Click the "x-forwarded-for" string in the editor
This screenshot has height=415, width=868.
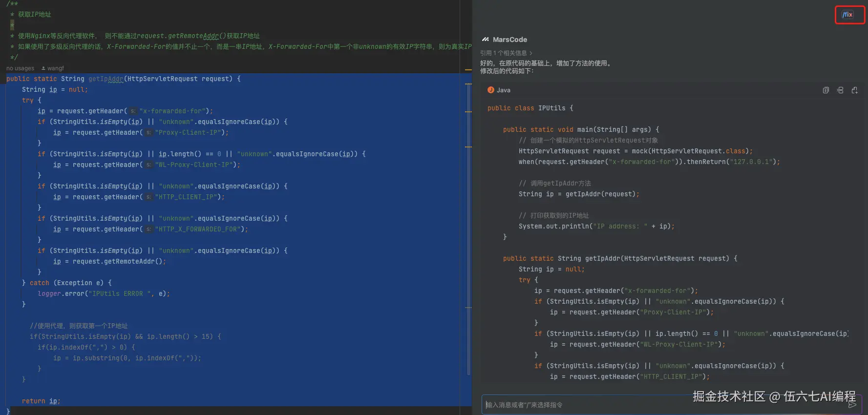click(x=172, y=111)
